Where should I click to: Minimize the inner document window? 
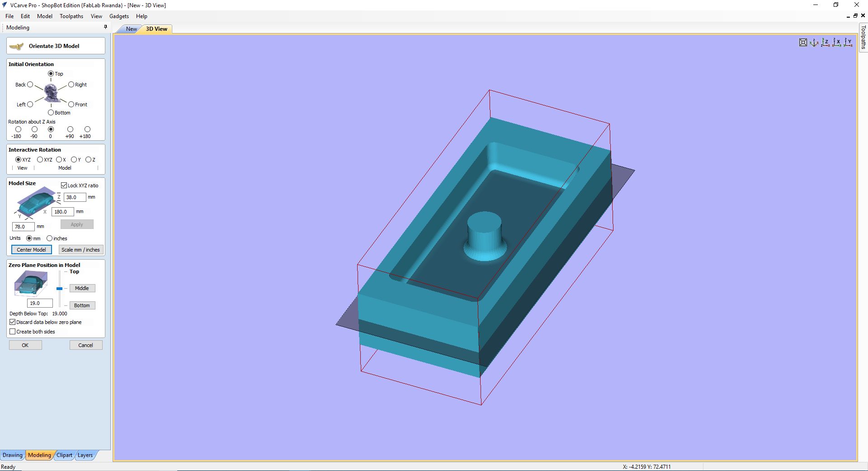coord(848,16)
